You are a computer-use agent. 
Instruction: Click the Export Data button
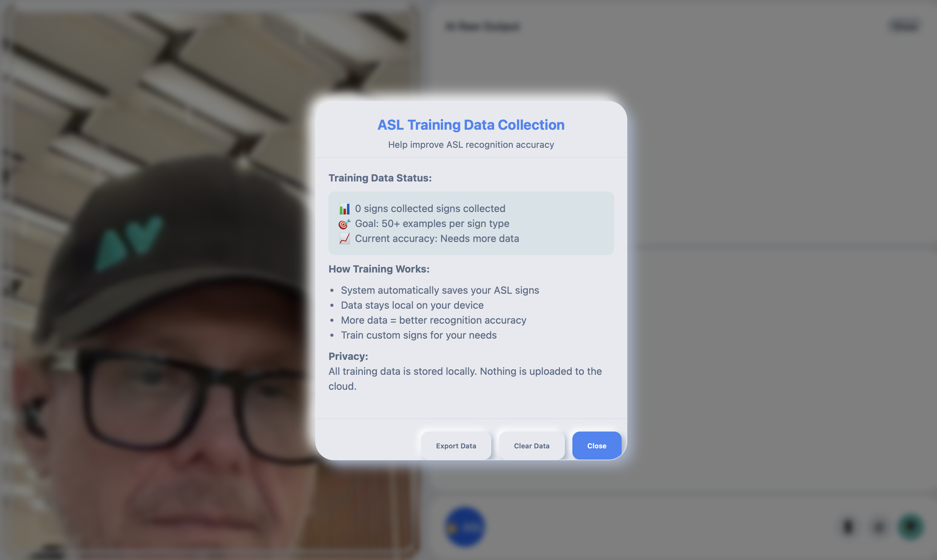click(456, 446)
